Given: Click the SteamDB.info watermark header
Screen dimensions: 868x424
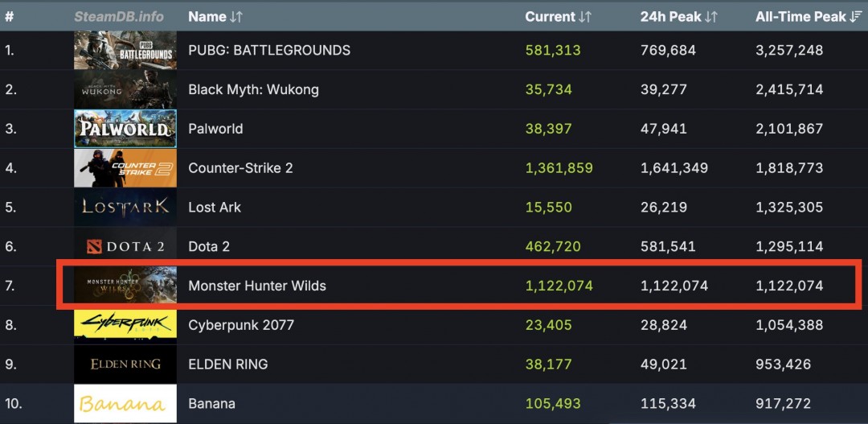Looking at the screenshot, I should click(119, 17).
